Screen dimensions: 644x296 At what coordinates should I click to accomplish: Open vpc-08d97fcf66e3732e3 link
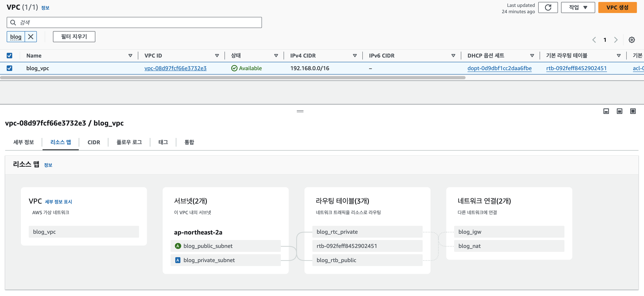[x=175, y=68]
